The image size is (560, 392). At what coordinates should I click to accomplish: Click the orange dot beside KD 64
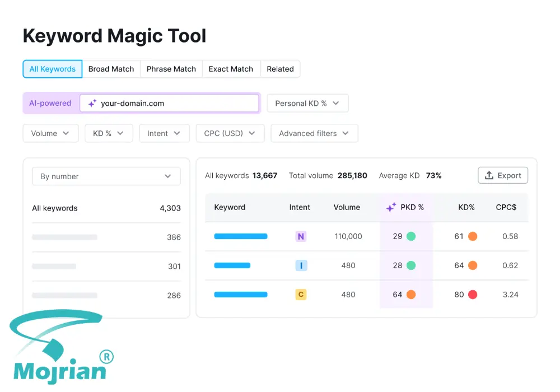click(473, 265)
